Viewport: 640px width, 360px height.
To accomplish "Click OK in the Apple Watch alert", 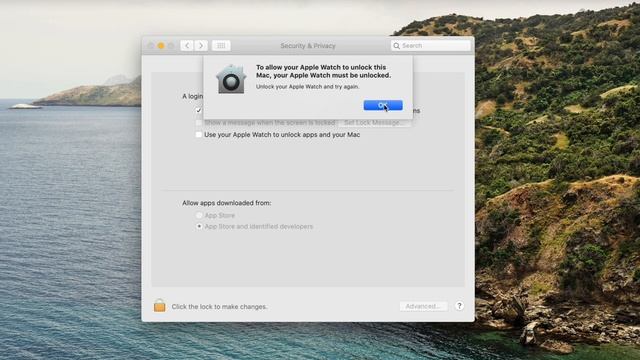I will 383,105.
